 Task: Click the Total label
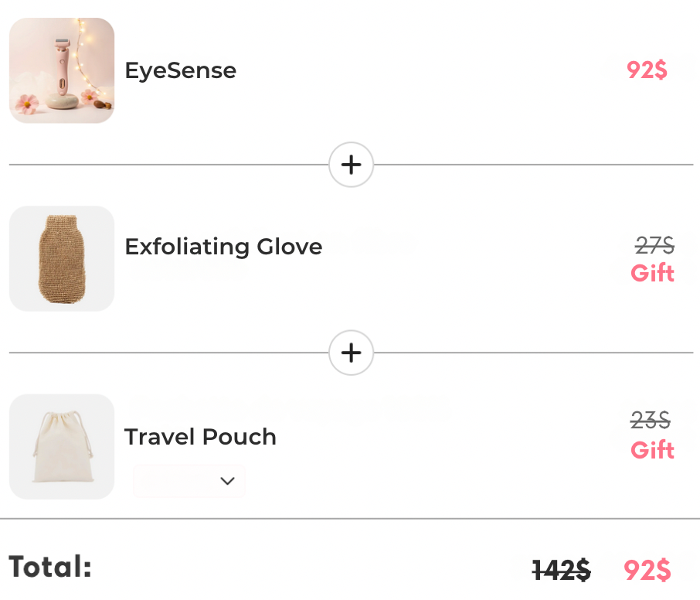(x=51, y=568)
